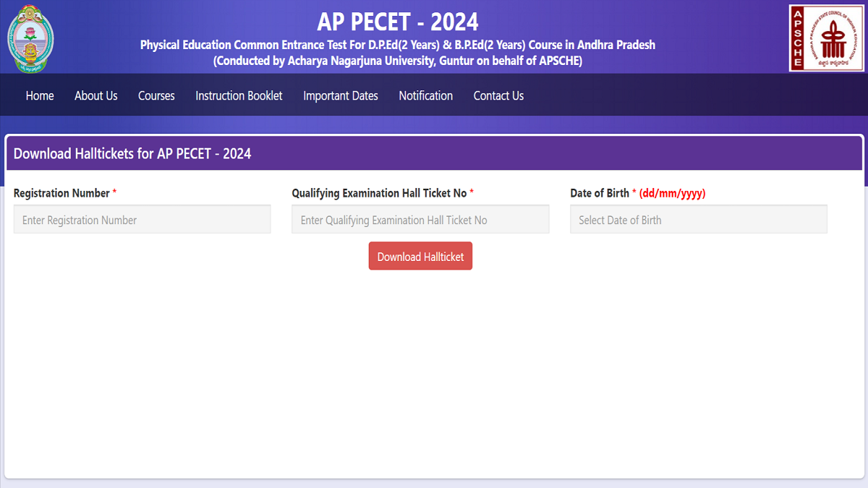Open the Notification page
The width and height of the screenshot is (868, 488).
pos(426,95)
